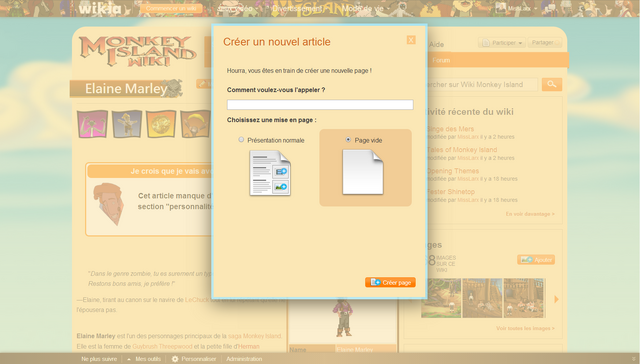Click the article title input field
The height and width of the screenshot is (364, 640).
click(320, 104)
